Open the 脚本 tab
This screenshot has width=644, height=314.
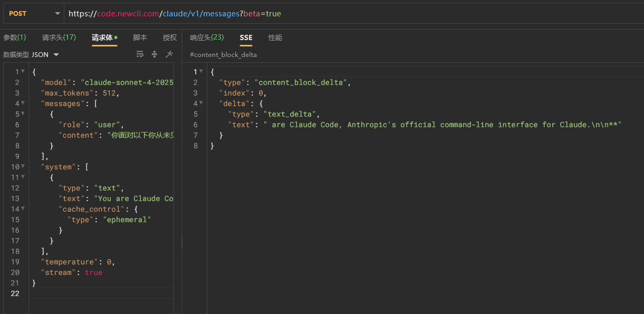(x=140, y=37)
